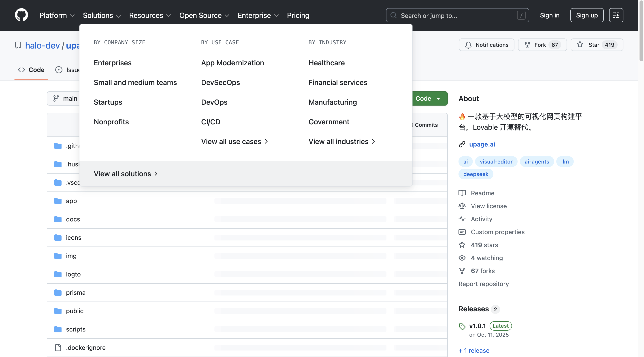The width and height of the screenshot is (644, 357).
Task: Open the upage.ai website link
Action: 482,144
